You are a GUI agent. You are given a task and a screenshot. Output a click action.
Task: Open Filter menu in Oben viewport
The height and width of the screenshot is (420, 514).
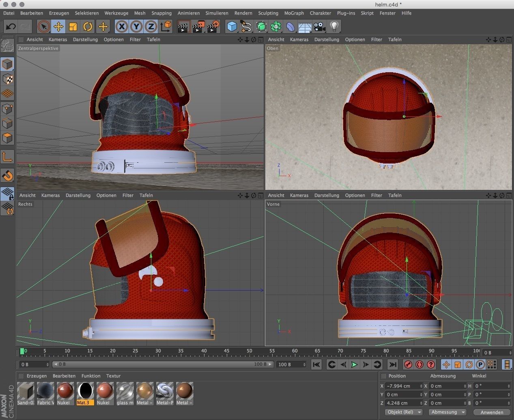(x=376, y=39)
